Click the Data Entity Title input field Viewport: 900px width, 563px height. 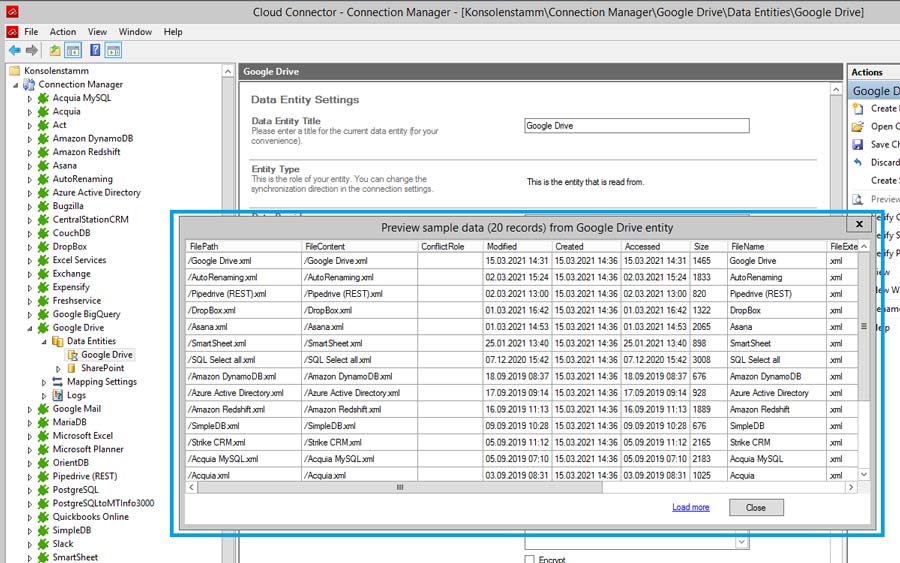(636, 126)
